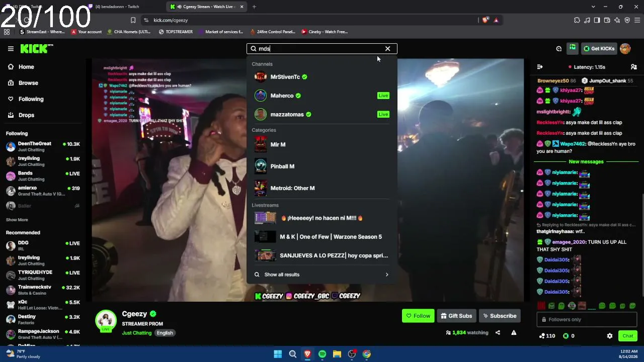The image size is (644, 362).
Task: Open the Brave Wallet icon
Action: tap(607, 20)
